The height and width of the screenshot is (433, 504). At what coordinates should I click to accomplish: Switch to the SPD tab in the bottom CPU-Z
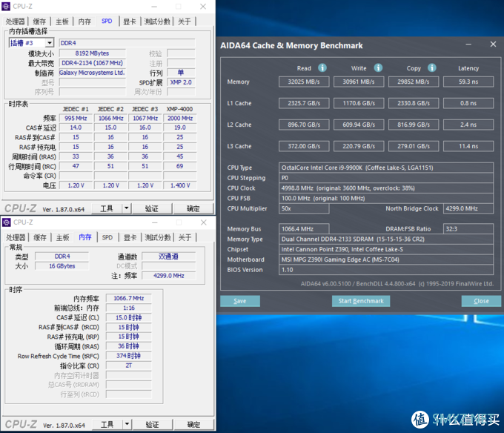(107, 237)
